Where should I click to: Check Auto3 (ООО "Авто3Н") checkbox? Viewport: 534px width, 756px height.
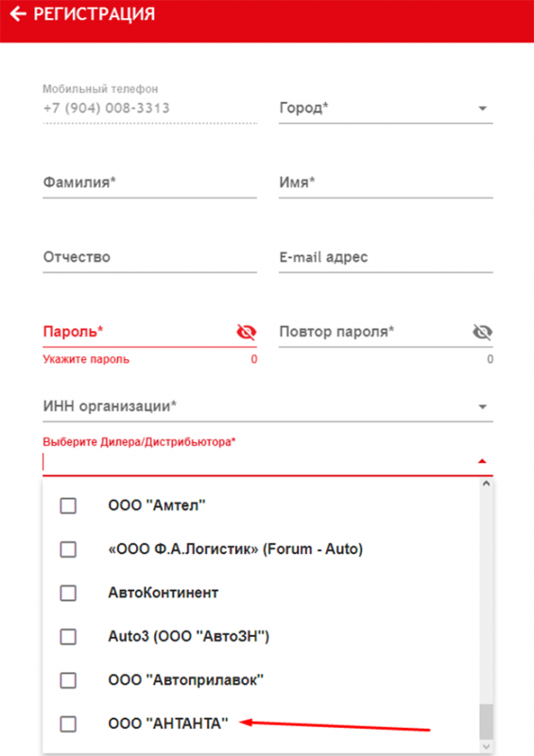coord(68,637)
